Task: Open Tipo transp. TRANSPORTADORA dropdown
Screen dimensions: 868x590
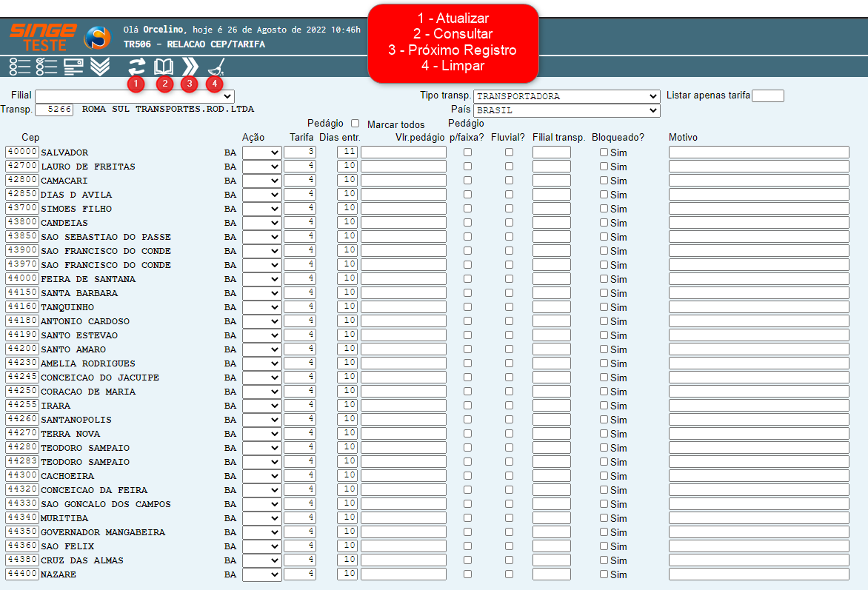Action: click(x=567, y=96)
